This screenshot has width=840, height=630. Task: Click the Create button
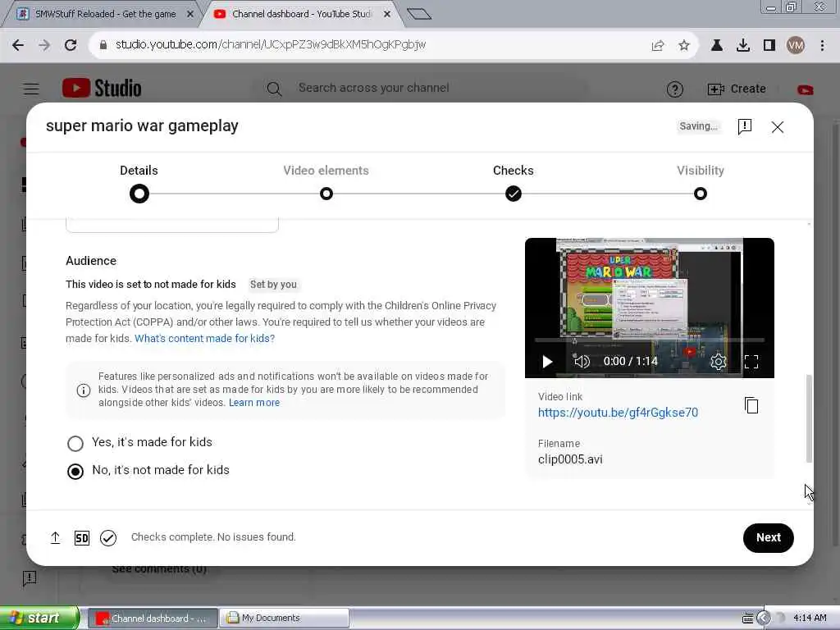[x=737, y=89]
